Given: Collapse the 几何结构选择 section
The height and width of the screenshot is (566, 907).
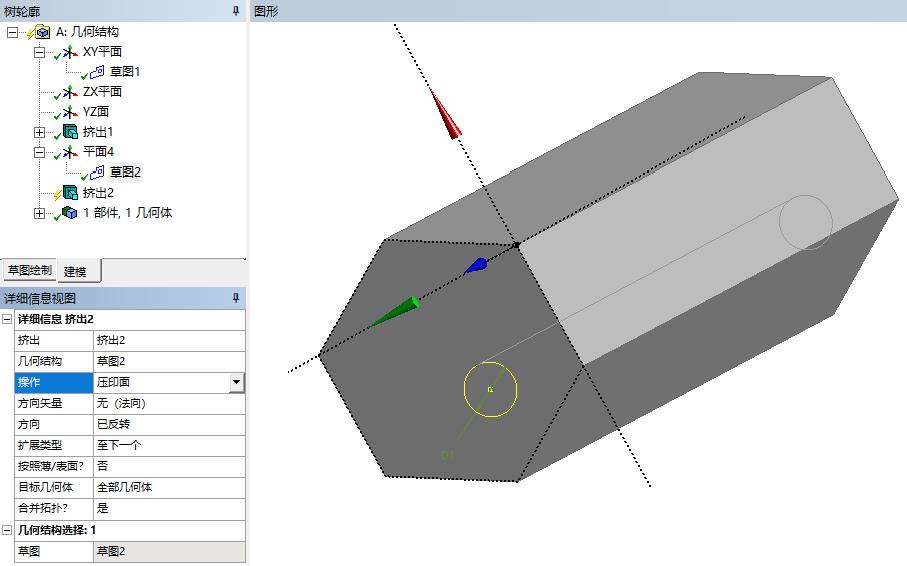Looking at the screenshot, I should click(x=8, y=530).
